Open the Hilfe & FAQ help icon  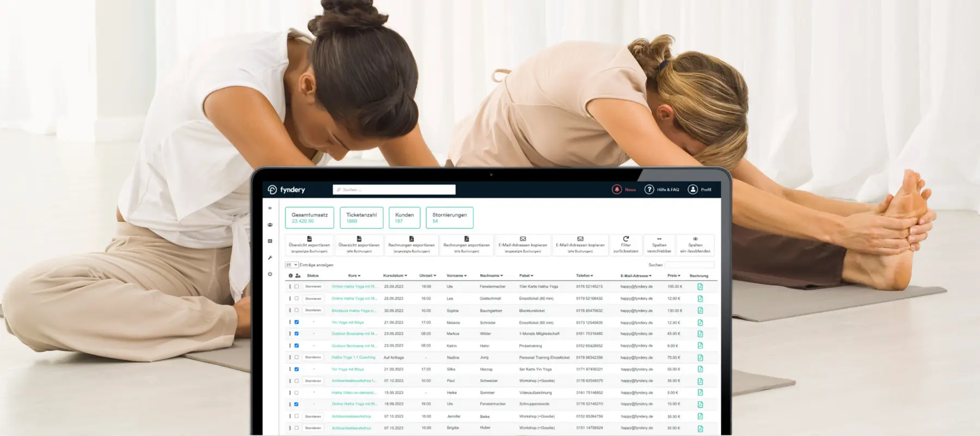(649, 190)
